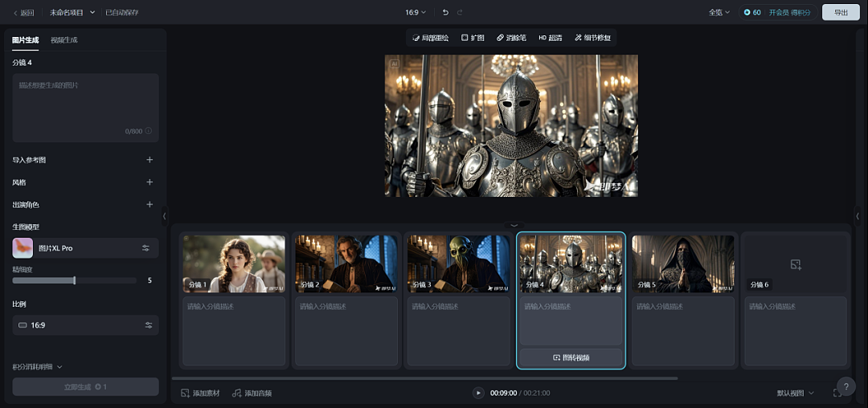This screenshot has width=868, height=408.
Task: Toggle fullscreen view at bottom right
Action: [x=837, y=393]
